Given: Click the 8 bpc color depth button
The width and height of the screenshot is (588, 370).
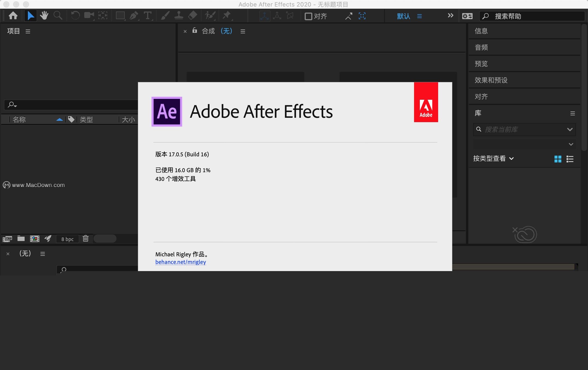Looking at the screenshot, I should [67, 239].
